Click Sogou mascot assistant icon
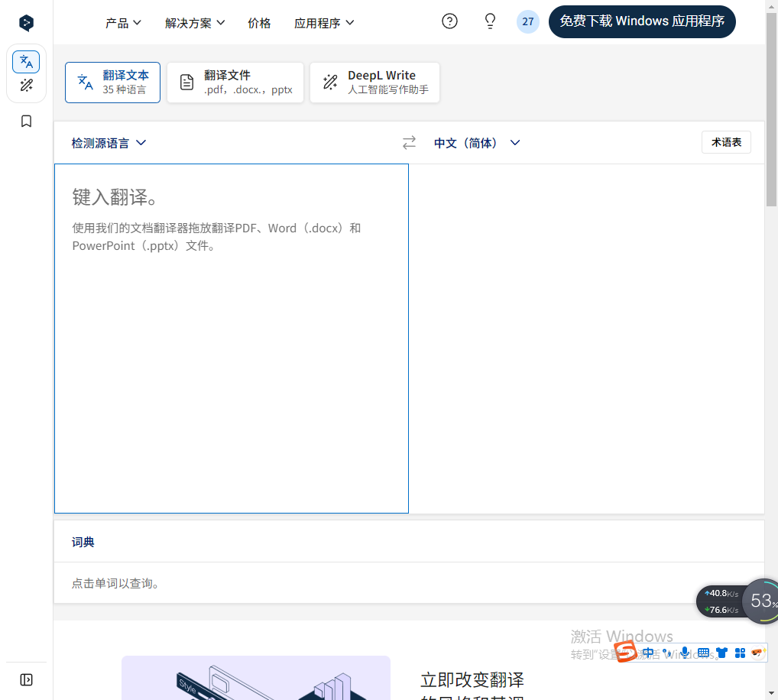This screenshot has height=700, width=778. [757, 653]
